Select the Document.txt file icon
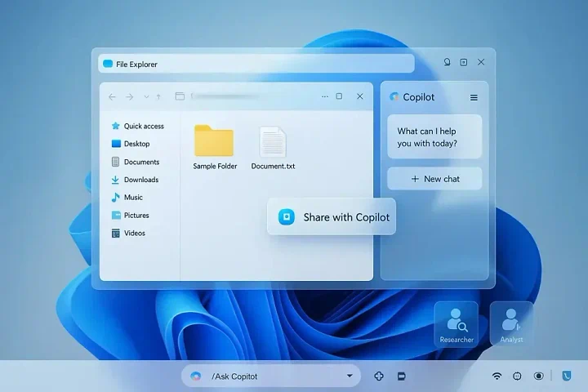588x392 pixels. click(273, 142)
